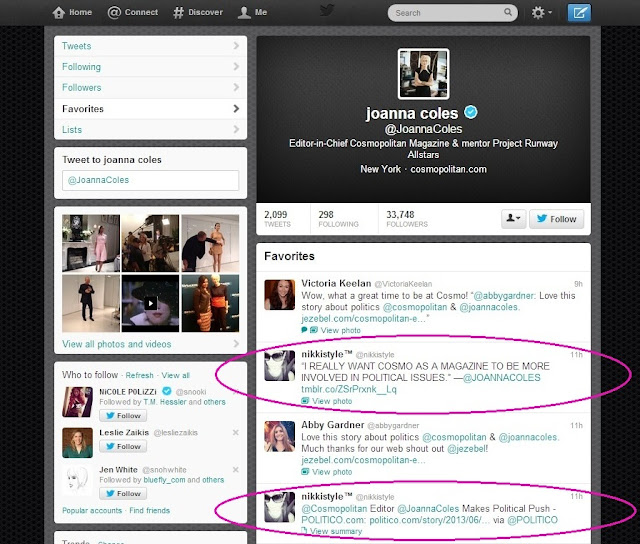The image size is (640, 544).
Task: Open @POLITICO mention in nikkistyle's tweet
Action: click(x=532, y=520)
